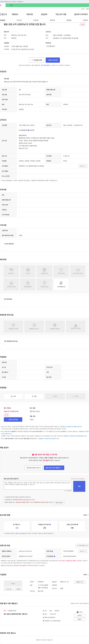This screenshot has height=644, width=89.
Task: Jump to the 전형방법 tab
Action: tap(69, 20)
